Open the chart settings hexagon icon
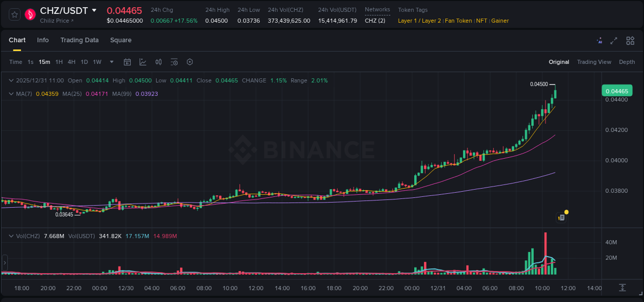 point(190,62)
